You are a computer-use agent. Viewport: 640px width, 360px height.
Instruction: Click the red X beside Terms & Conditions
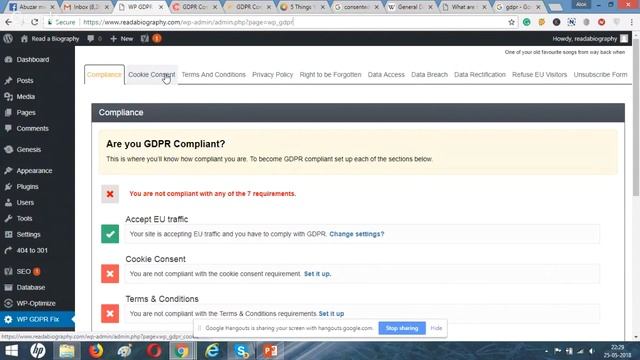110,313
